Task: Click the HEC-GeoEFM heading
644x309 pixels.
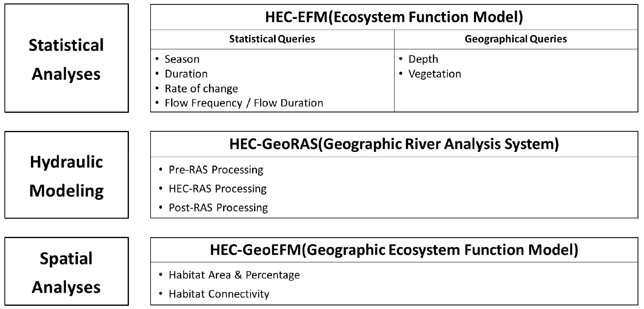Action: (394, 250)
